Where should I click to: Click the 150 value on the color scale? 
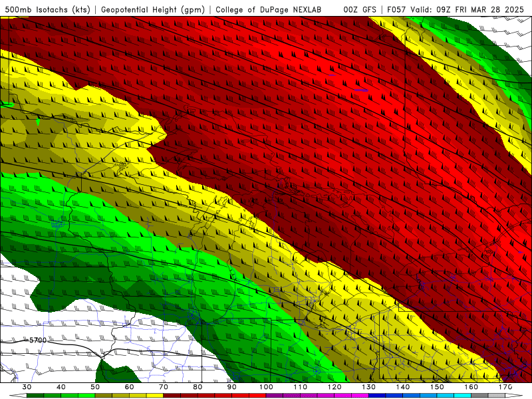pos(437,387)
